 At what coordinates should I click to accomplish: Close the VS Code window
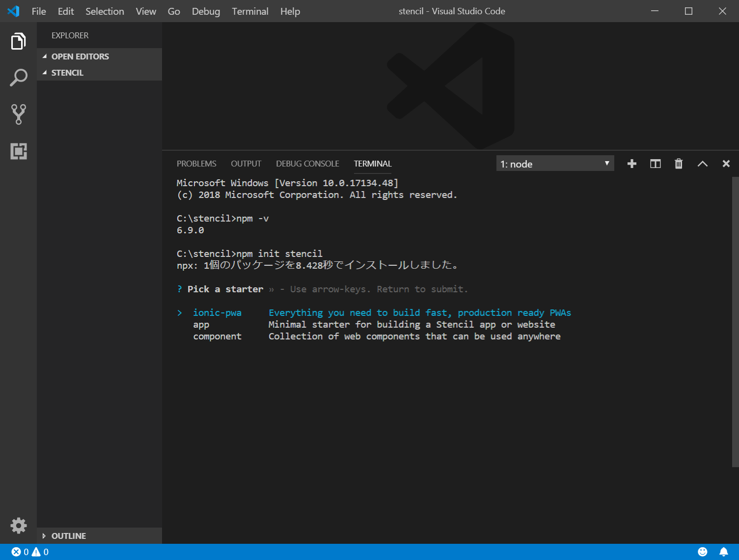(722, 11)
